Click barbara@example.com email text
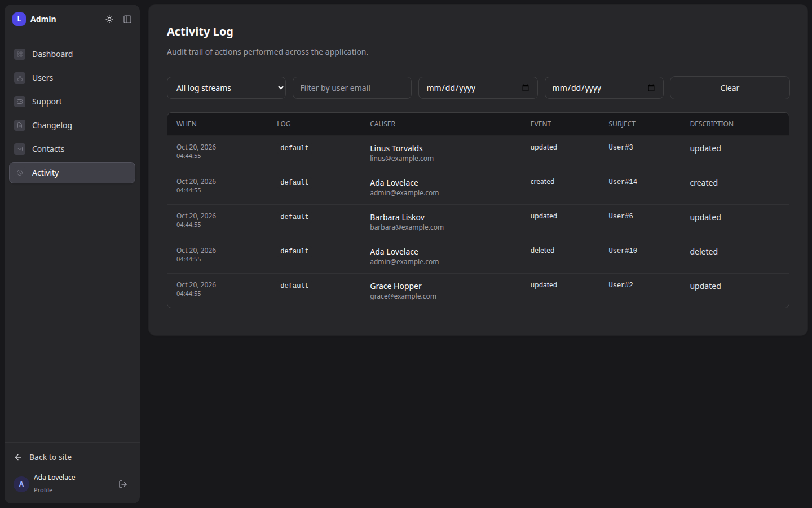Screen dimensions: 812x508 (407, 227)
